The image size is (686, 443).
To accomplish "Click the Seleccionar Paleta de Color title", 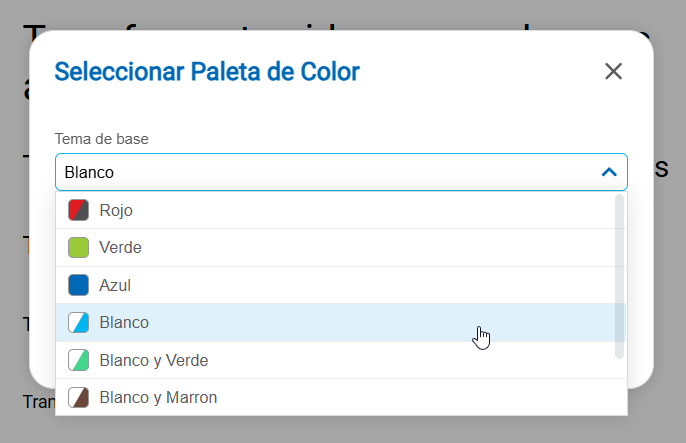I will [207, 71].
